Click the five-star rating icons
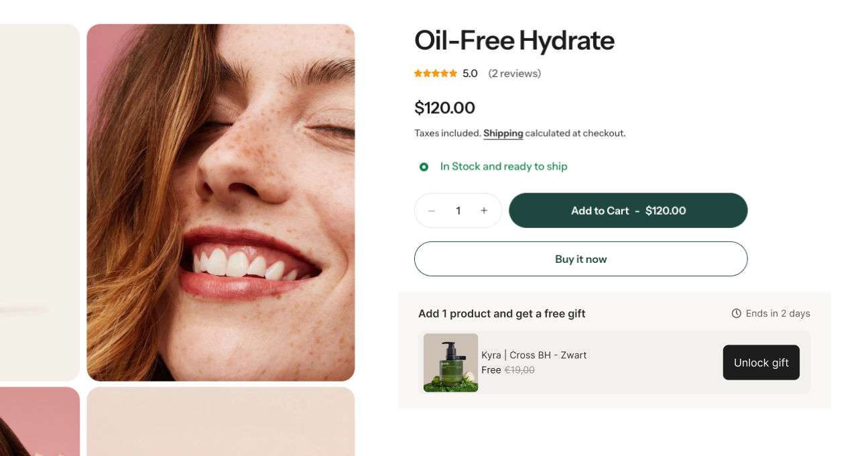 tap(436, 74)
